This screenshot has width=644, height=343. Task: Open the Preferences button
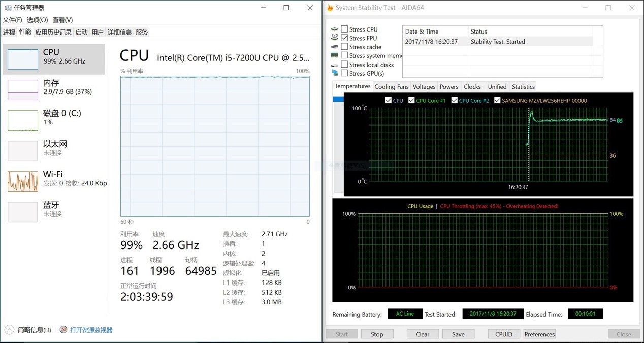click(x=539, y=334)
